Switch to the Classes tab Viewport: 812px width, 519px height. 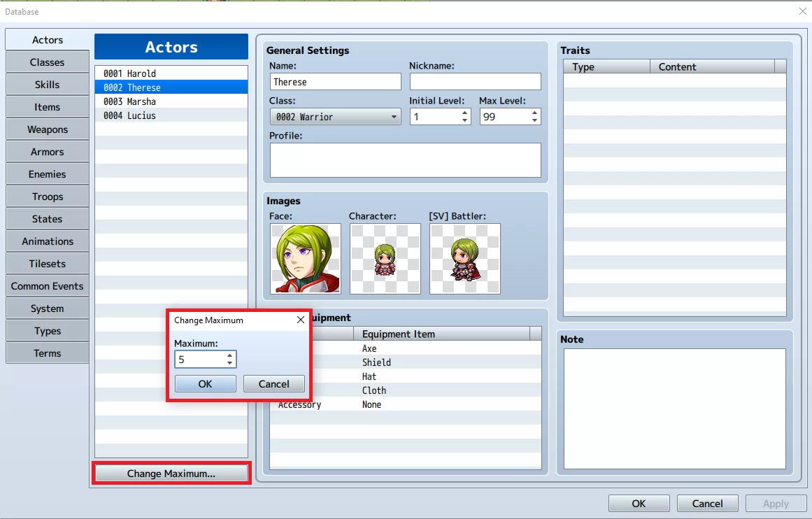(47, 62)
